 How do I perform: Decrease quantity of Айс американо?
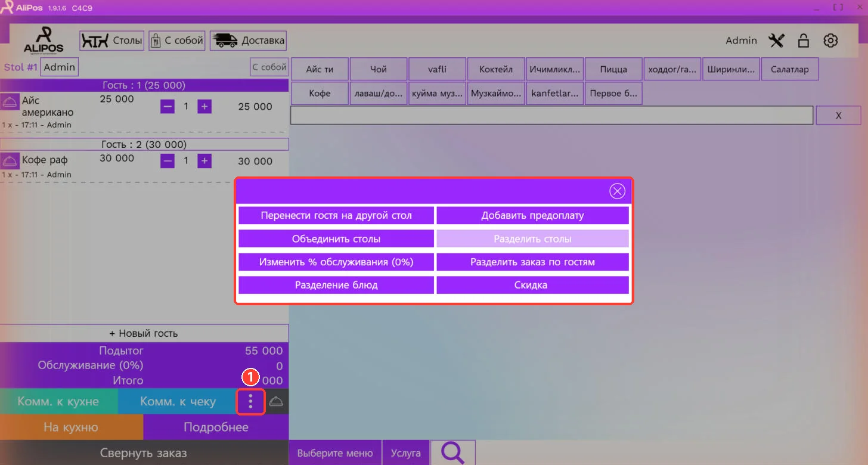(x=168, y=107)
